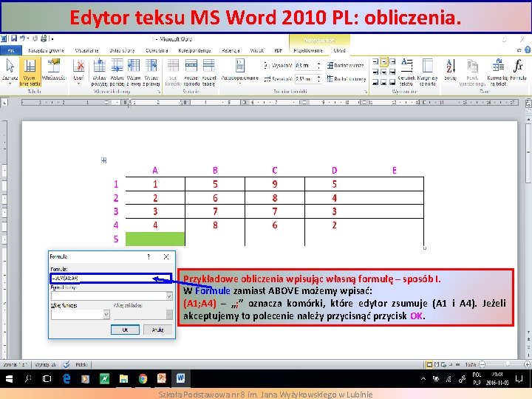Viewport: 532px width, 399px height.
Task: Click the zoom in plus button
Action: tap(528, 364)
